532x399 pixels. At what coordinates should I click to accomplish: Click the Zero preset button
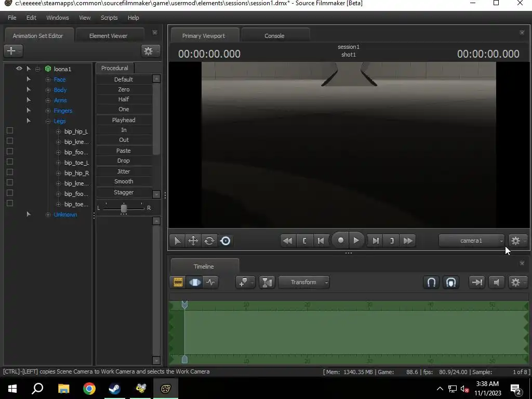(124, 89)
